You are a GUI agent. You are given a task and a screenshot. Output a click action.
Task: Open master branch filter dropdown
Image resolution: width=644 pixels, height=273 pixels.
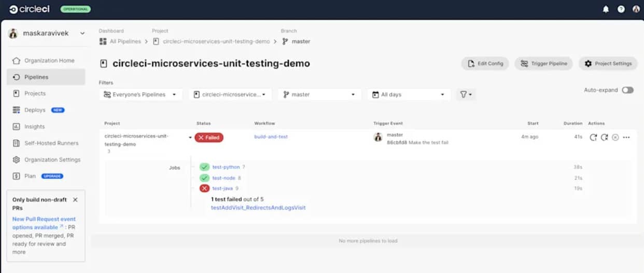(319, 95)
